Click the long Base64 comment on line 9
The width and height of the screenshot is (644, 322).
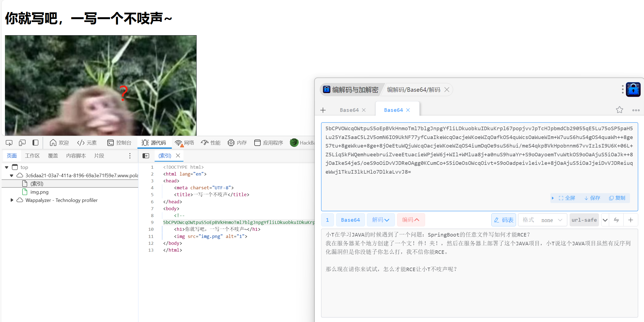pos(239,222)
